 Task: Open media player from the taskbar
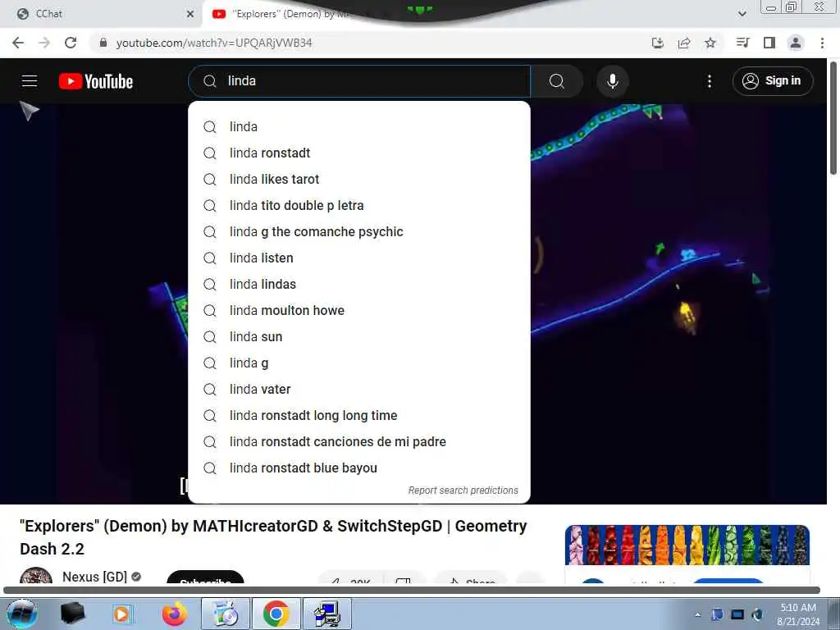[121, 614]
